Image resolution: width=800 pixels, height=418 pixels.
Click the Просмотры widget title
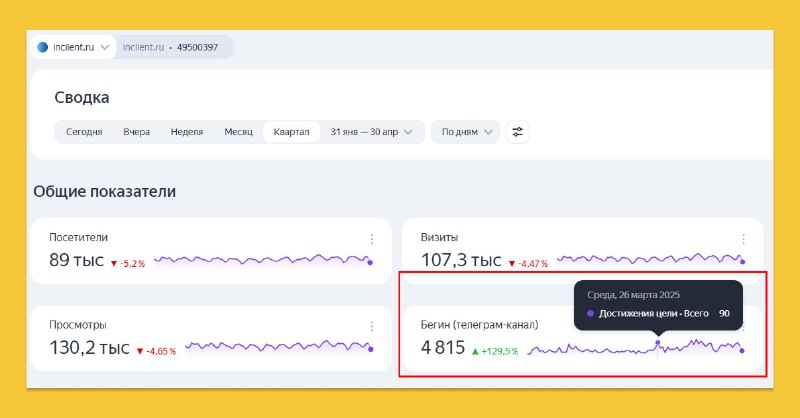pyautogui.click(x=78, y=325)
